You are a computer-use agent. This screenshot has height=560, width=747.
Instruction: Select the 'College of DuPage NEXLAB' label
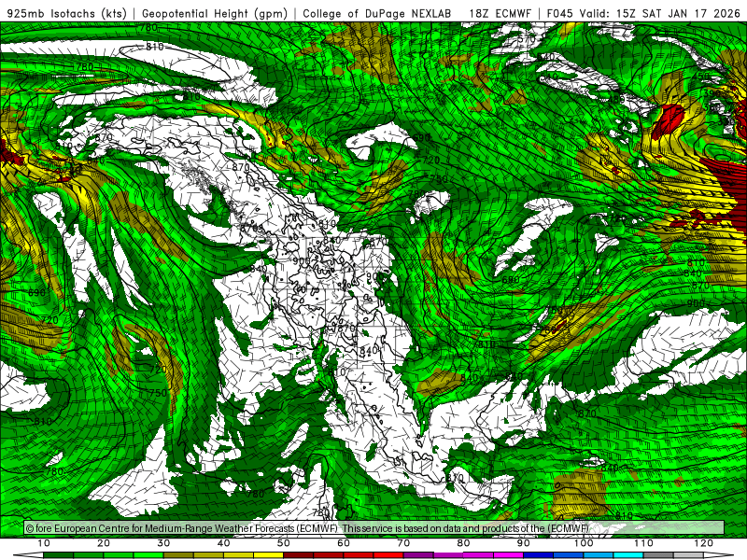tap(376, 13)
